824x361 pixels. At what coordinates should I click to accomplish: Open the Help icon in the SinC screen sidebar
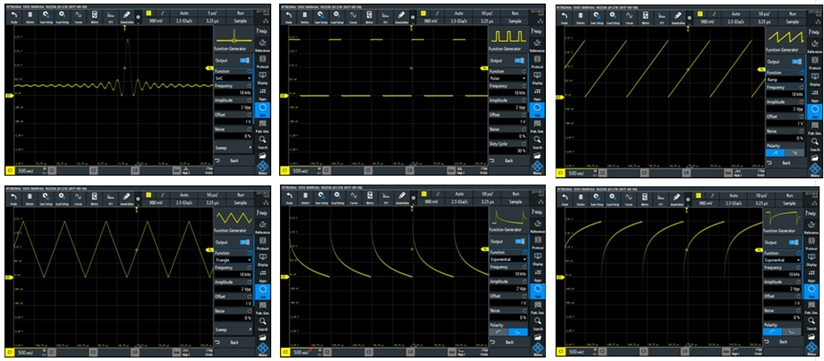[262, 31]
